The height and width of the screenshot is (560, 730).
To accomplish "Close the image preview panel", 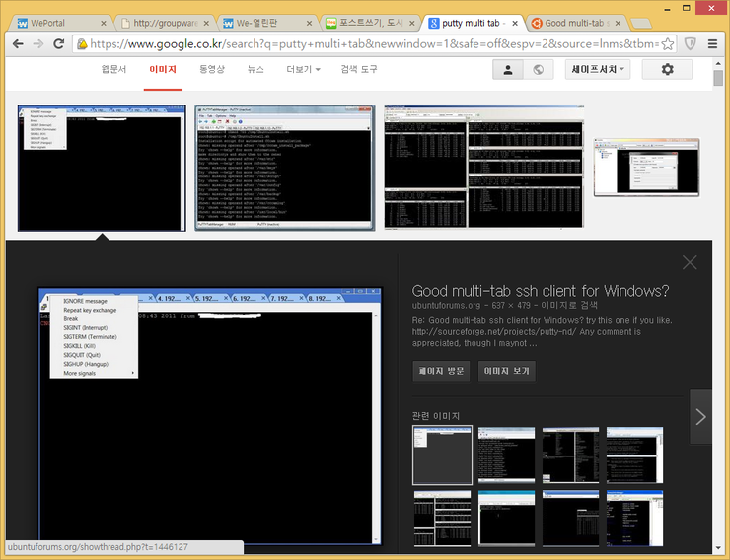I will pyautogui.click(x=690, y=262).
